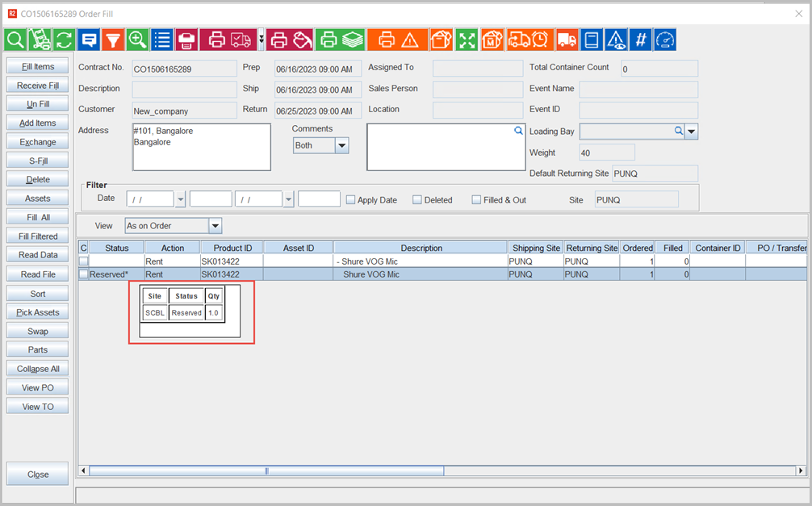Click the blue hash symbol icon
The width and height of the screenshot is (812, 506).
point(640,40)
